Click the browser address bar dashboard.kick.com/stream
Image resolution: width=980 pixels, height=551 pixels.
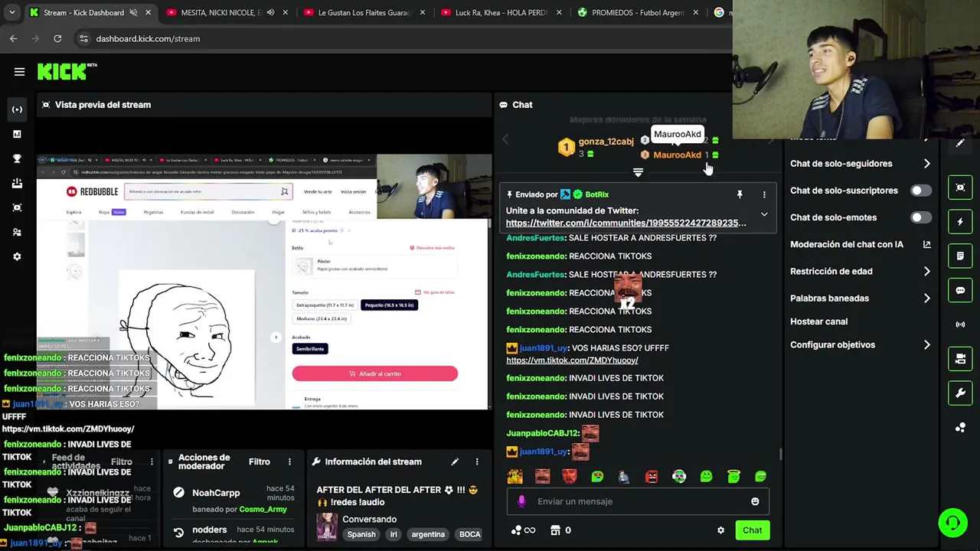coord(148,38)
